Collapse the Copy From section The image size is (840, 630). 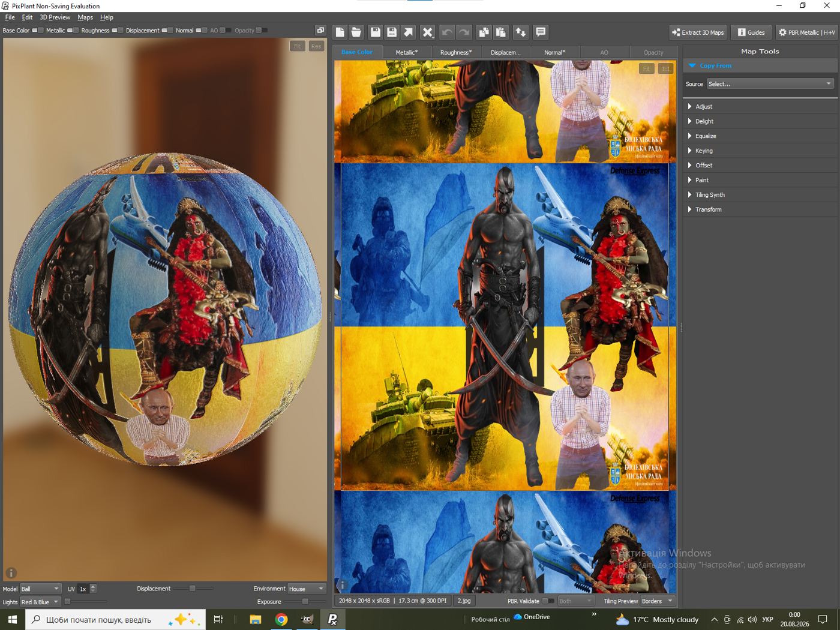click(760, 65)
